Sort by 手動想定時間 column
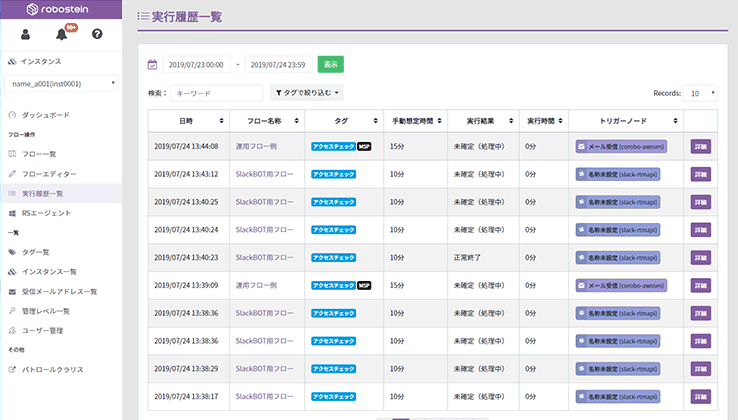This screenshot has height=420, width=738. click(416, 121)
